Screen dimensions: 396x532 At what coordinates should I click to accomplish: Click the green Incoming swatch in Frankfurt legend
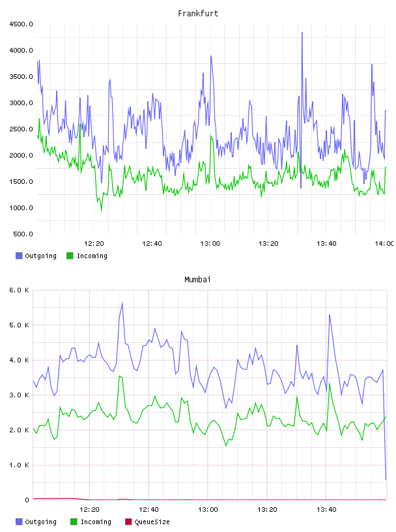point(70,256)
